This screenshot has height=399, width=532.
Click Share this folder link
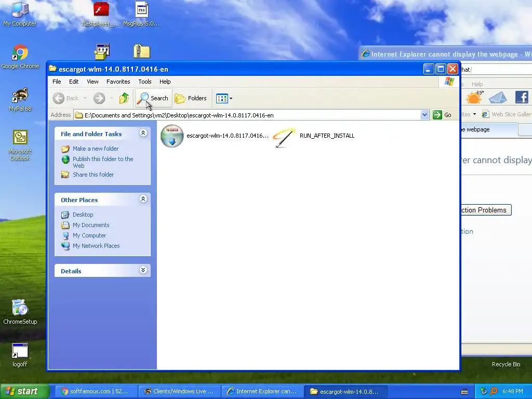click(94, 175)
